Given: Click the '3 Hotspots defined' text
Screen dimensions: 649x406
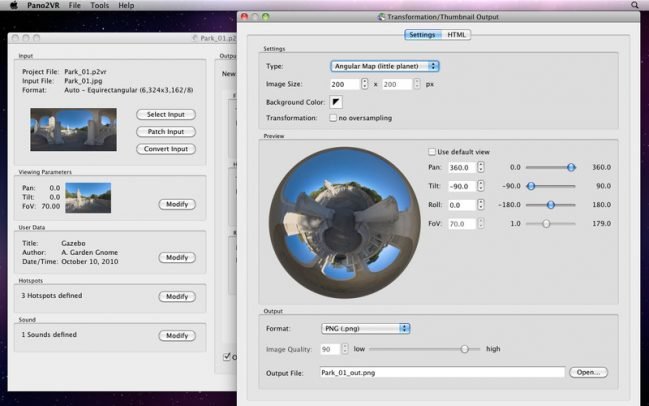Looking at the screenshot, I should pos(52,295).
